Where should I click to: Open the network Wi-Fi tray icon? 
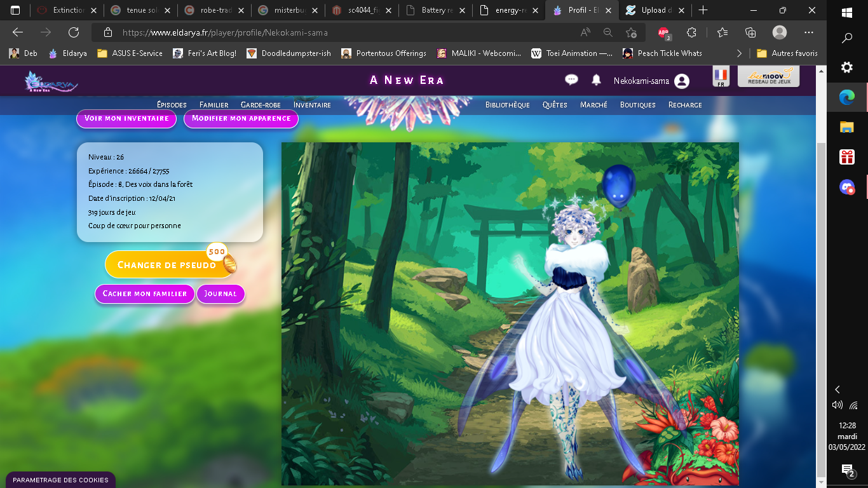pos(854,405)
